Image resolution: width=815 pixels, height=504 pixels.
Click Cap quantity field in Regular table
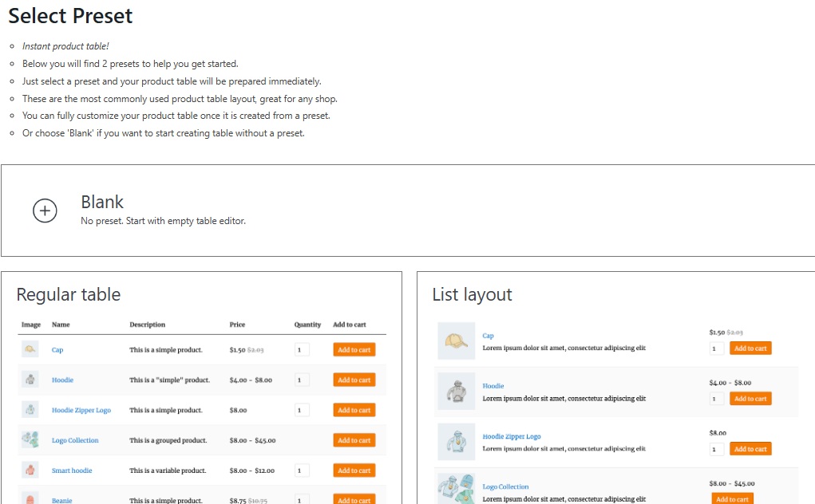302,349
